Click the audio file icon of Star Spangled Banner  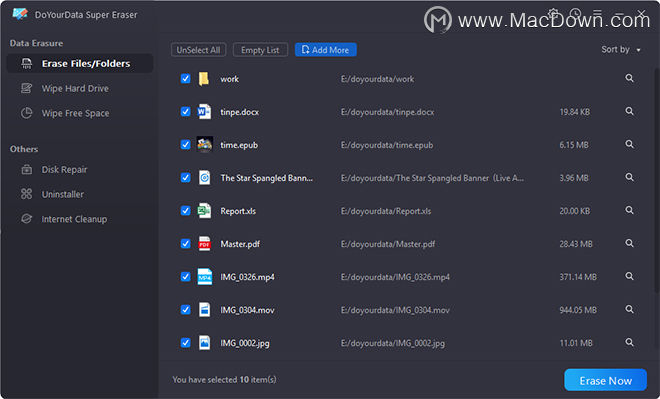205,178
